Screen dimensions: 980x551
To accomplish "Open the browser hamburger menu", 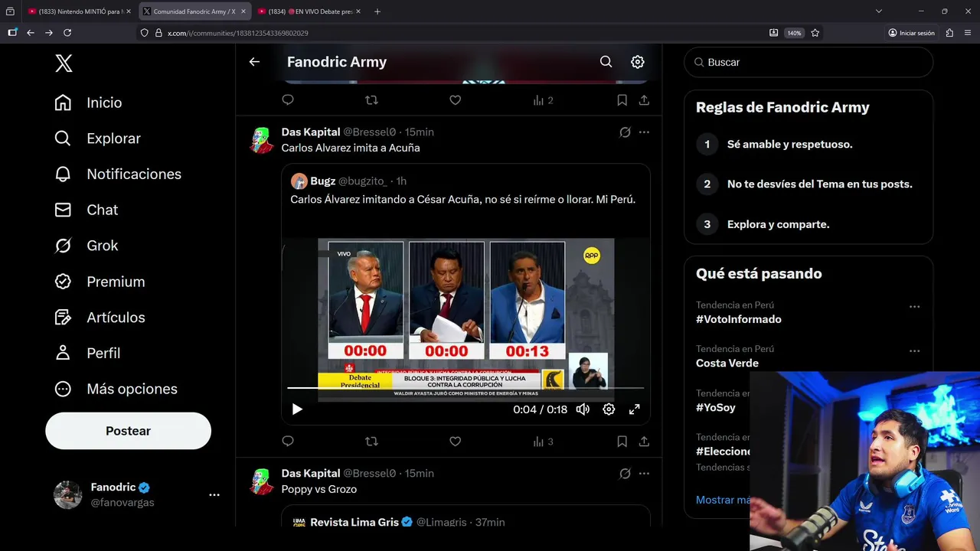I will (x=969, y=33).
